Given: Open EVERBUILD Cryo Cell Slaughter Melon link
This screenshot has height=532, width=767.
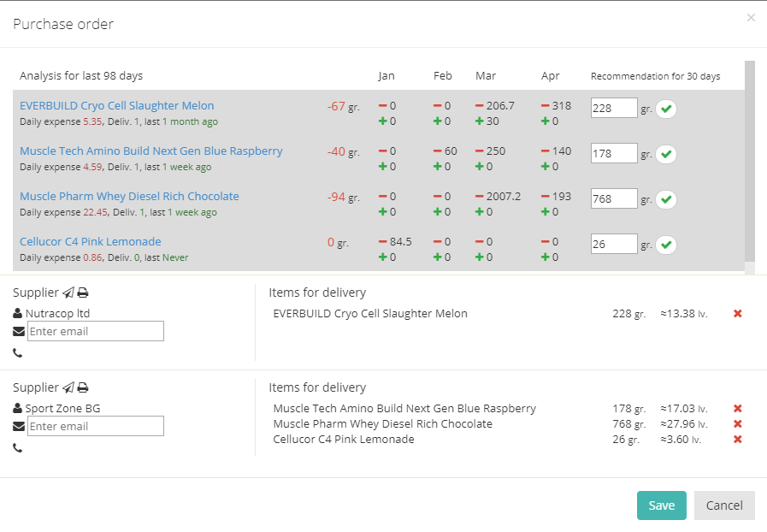Looking at the screenshot, I should pos(117,106).
